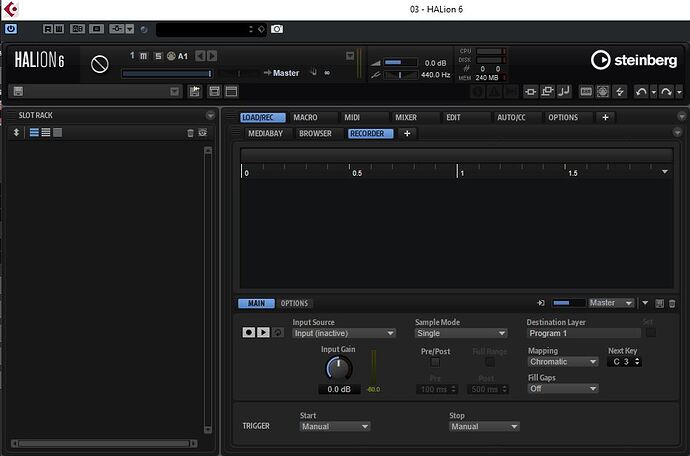The image size is (690, 456).
Task: Switch to the MIDI tab
Action: 352,118
